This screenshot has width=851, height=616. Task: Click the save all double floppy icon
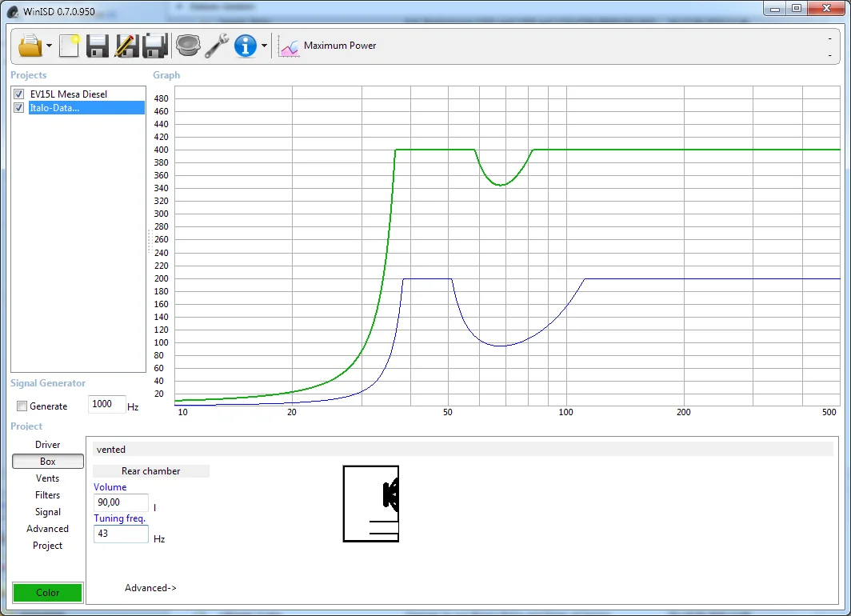(x=154, y=46)
